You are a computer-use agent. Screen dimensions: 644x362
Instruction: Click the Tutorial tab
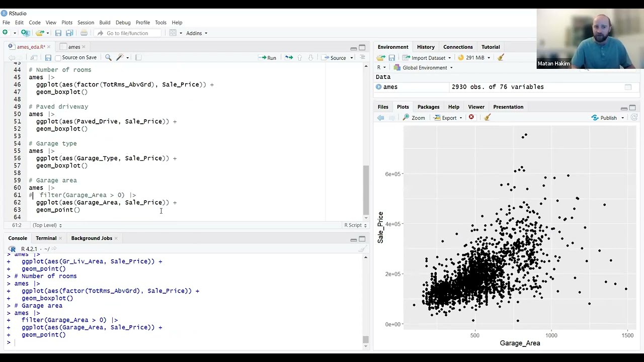click(491, 47)
